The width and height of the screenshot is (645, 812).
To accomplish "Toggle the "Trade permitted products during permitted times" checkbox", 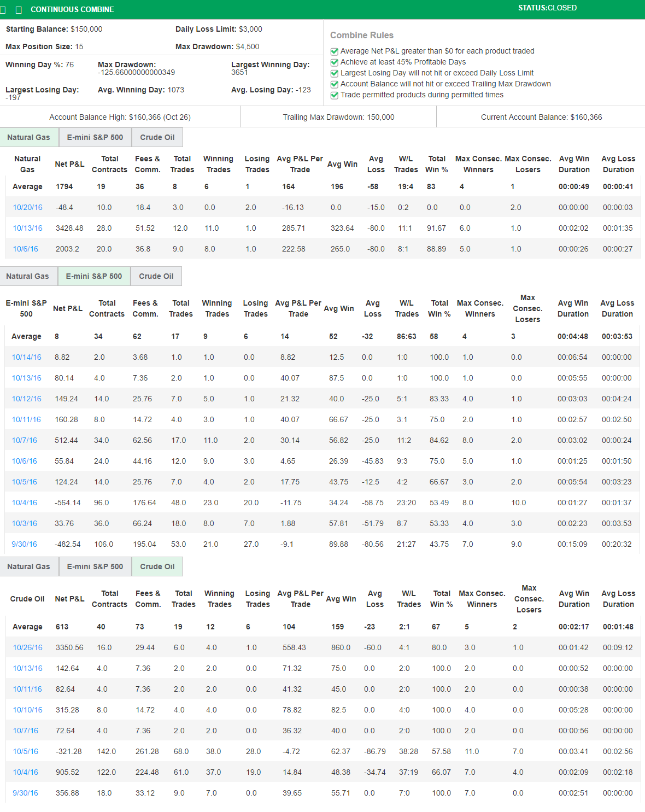I will tap(334, 95).
